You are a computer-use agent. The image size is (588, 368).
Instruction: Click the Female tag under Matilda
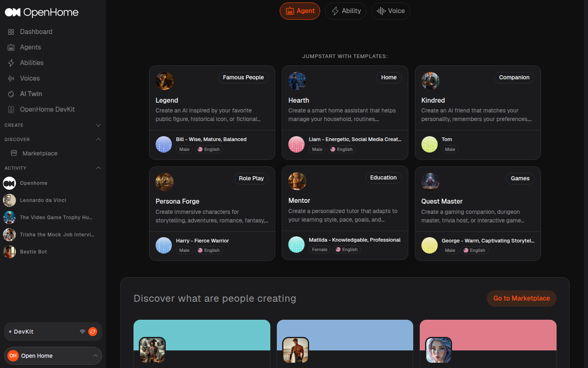[x=320, y=250]
